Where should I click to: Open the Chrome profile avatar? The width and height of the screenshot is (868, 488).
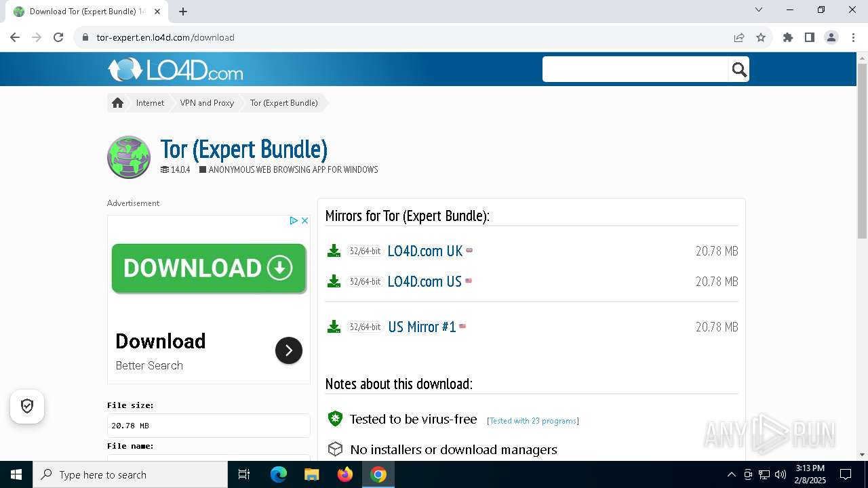point(831,37)
